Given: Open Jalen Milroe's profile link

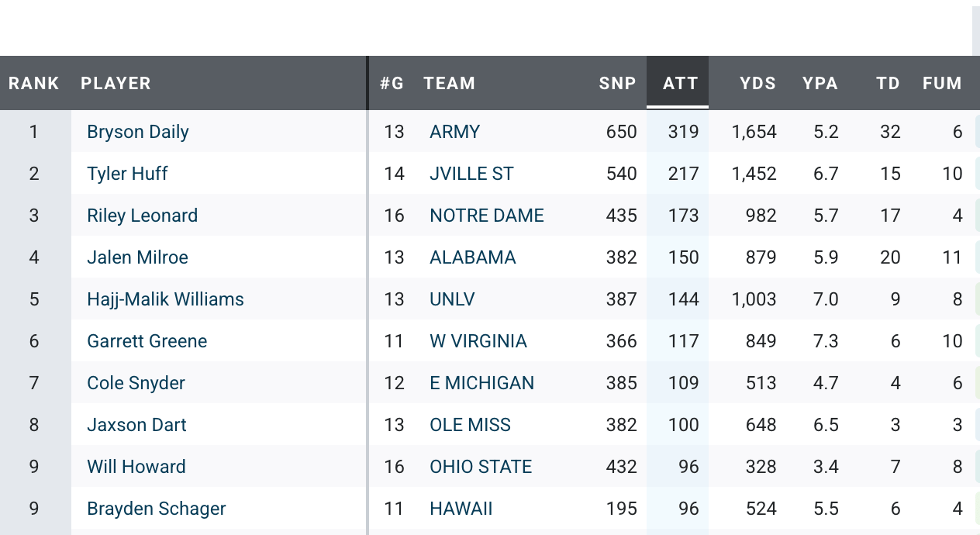Looking at the screenshot, I should (x=137, y=257).
